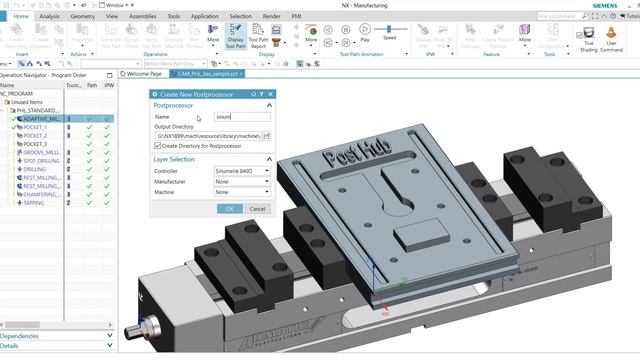Step backward in tool path animation
Image resolution: width=640 pixels, height=360 pixels.
[x=328, y=42]
